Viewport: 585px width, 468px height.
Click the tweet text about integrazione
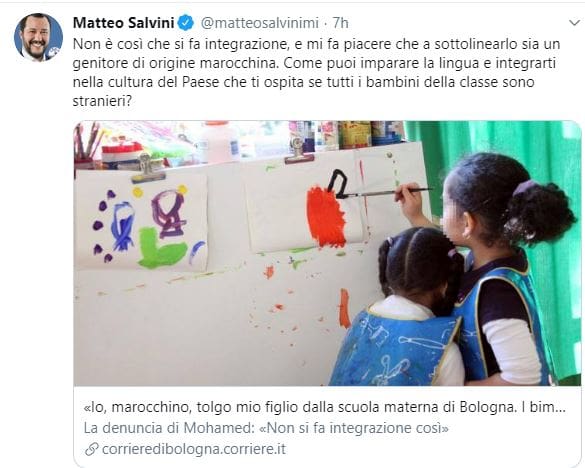[316, 72]
